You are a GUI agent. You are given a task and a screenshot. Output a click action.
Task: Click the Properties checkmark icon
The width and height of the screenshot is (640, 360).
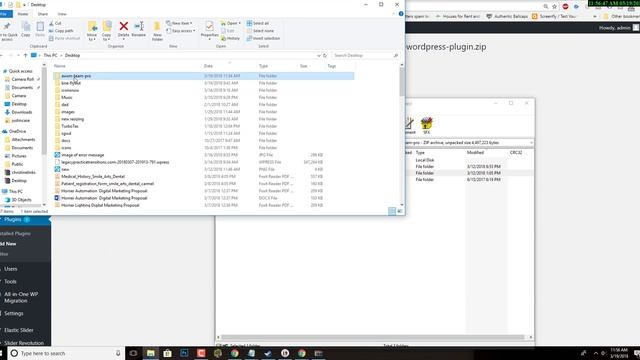tap(209, 27)
